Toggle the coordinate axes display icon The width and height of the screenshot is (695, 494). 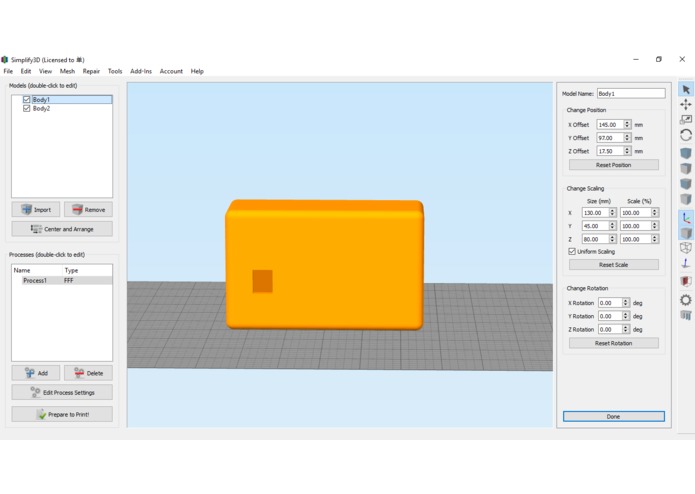point(686,218)
